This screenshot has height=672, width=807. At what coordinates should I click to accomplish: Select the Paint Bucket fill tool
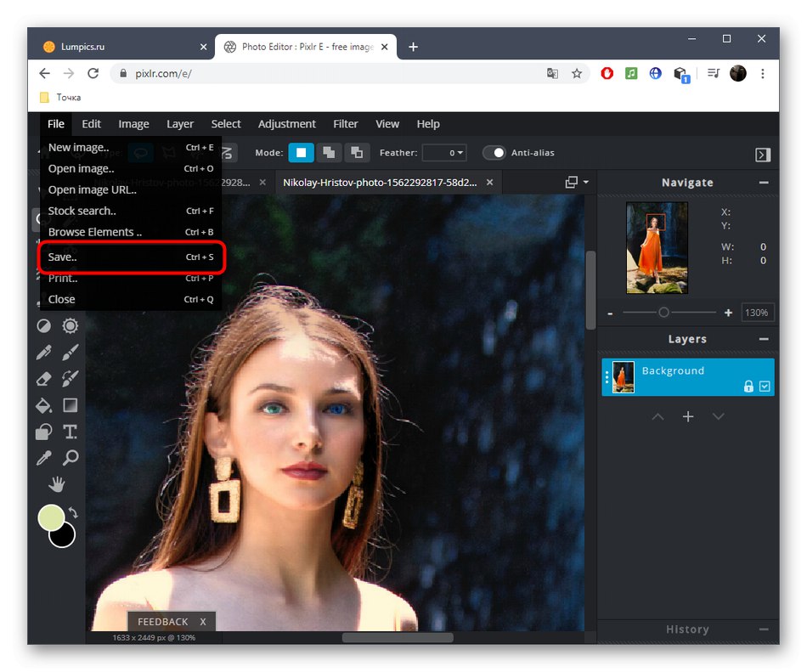[43, 405]
